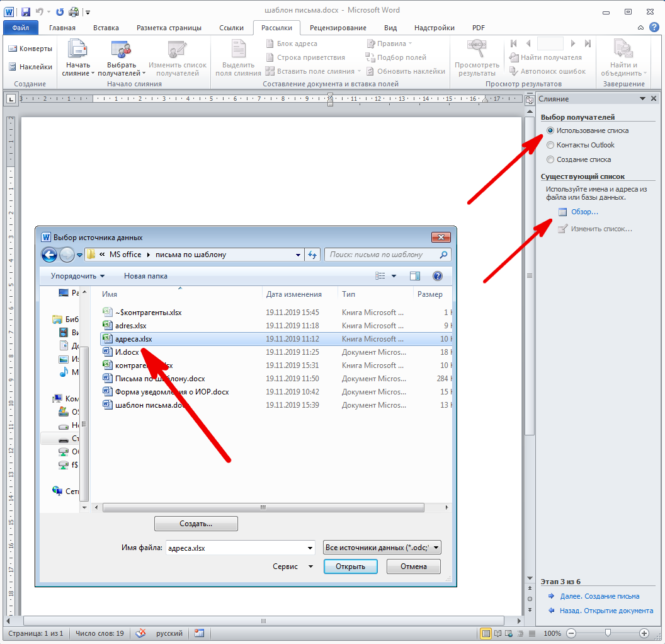Click the Блок адреса ribbon command
The width and height of the screenshot is (665, 644).
pos(292,43)
